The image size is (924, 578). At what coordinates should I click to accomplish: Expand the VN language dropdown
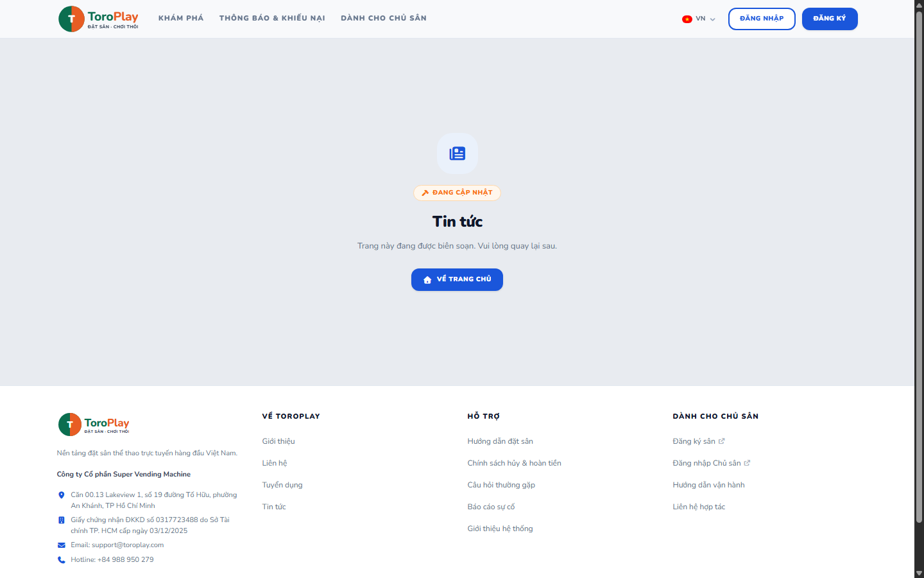click(699, 19)
